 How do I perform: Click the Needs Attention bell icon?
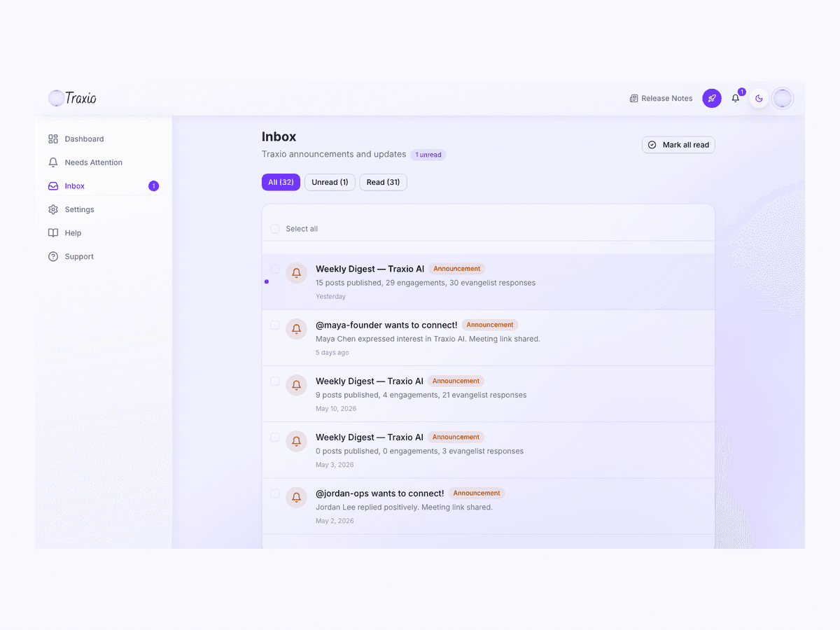click(53, 162)
